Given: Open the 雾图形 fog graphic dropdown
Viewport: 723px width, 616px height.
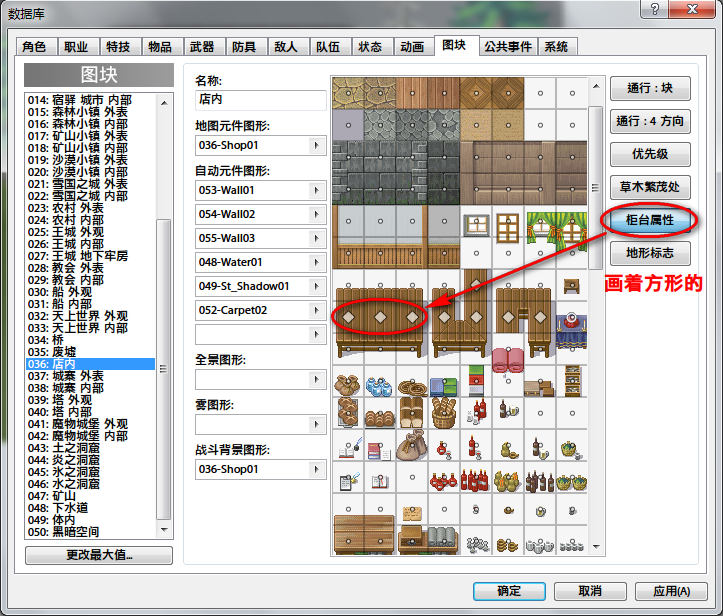Looking at the screenshot, I should (x=316, y=425).
